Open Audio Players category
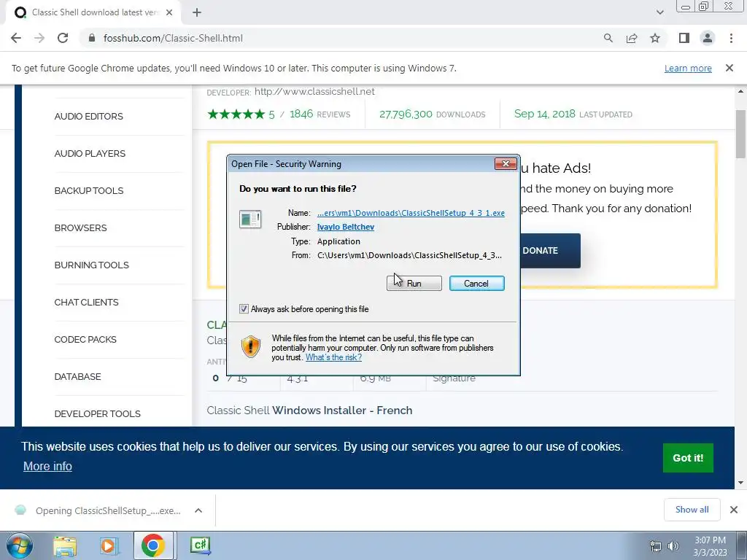The width and height of the screenshot is (747, 560). pyautogui.click(x=90, y=153)
